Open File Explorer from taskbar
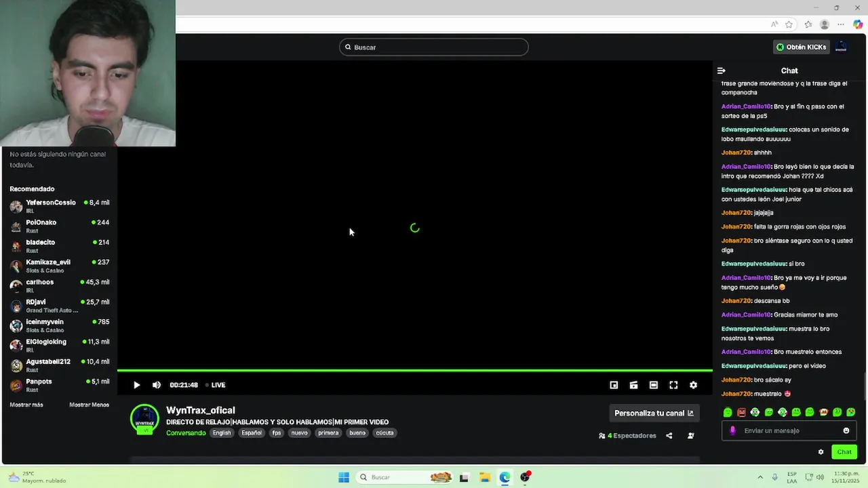Image resolution: width=868 pixels, height=488 pixels. click(x=484, y=477)
